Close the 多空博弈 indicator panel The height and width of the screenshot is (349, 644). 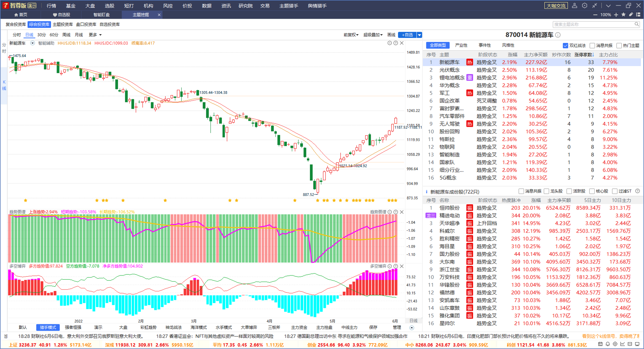[402, 266]
